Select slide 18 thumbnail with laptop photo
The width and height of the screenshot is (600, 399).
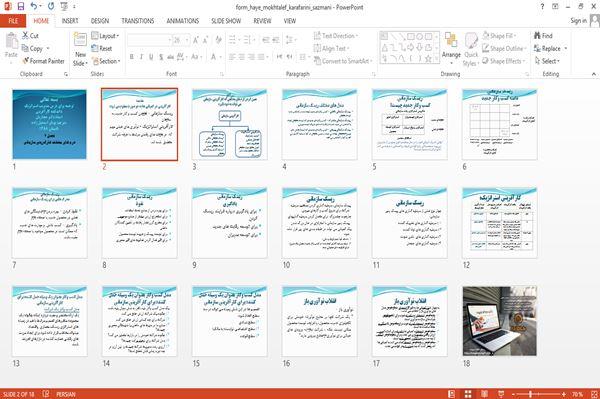(x=499, y=321)
